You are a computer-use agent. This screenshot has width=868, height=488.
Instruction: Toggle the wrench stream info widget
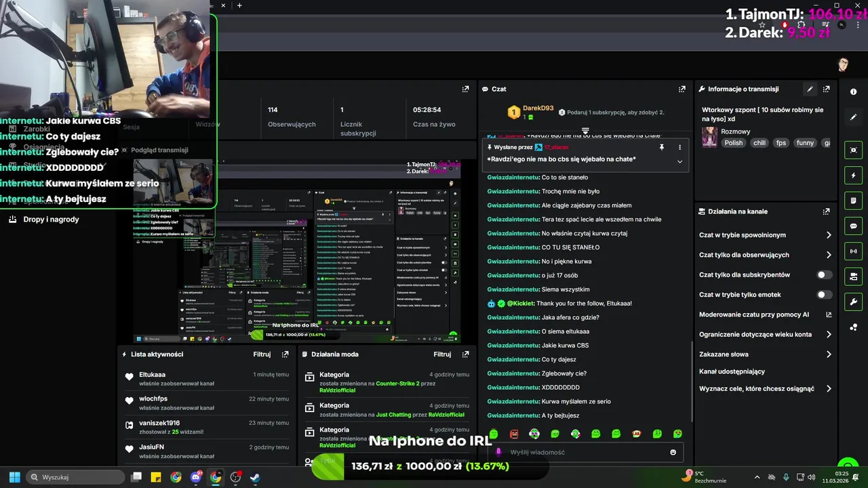853,302
